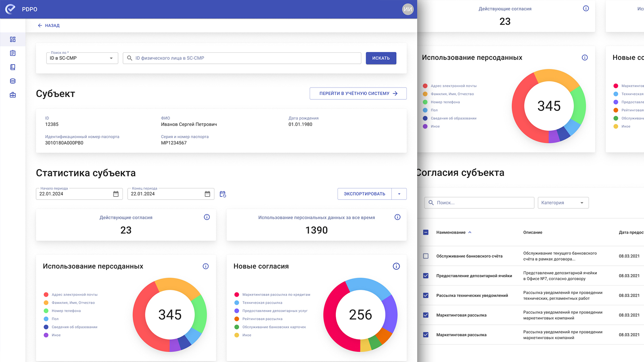Click Перейти в учётную систему button
This screenshot has width=644, height=362.
[358, 93]
